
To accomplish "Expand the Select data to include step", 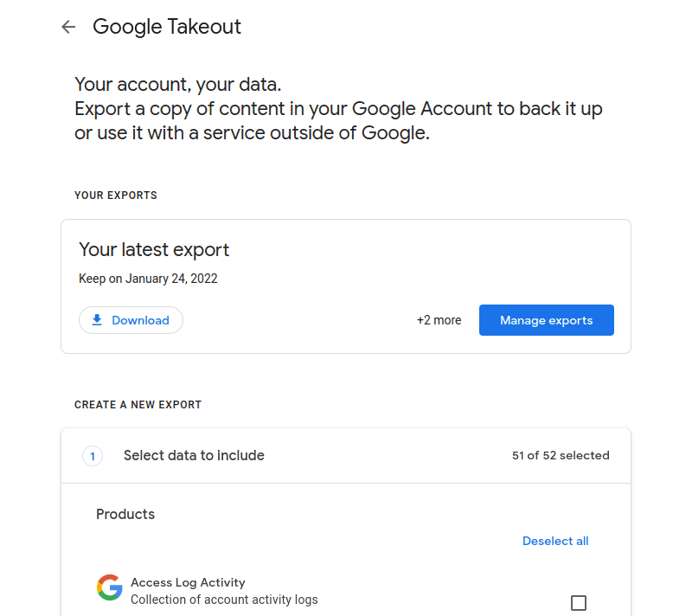I will pos(346,455).
